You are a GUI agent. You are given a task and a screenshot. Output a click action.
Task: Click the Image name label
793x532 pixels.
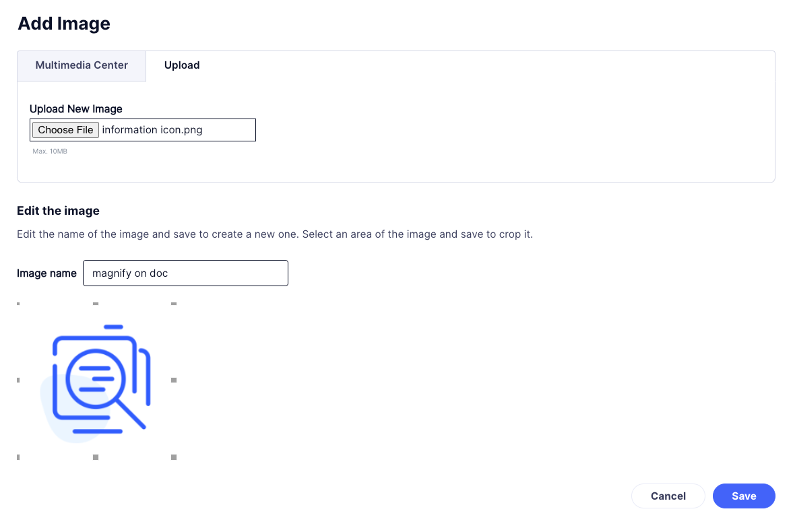46,273
